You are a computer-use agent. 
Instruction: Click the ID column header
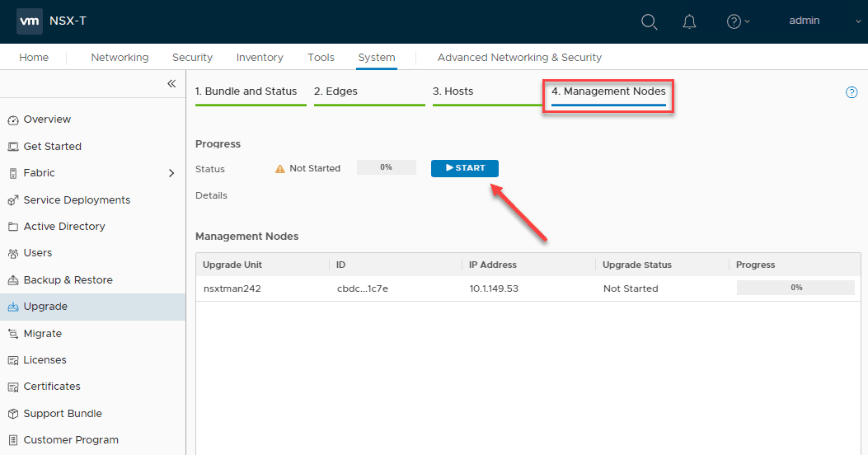tap(341, 265)
